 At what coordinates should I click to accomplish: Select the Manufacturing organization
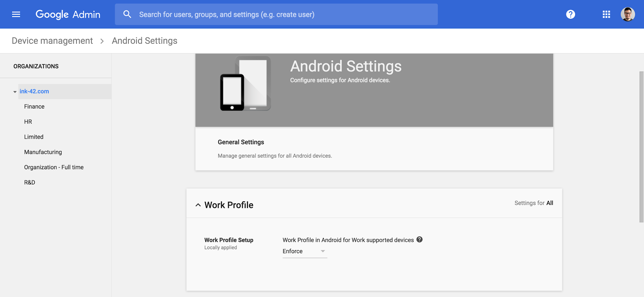point(43,152)
